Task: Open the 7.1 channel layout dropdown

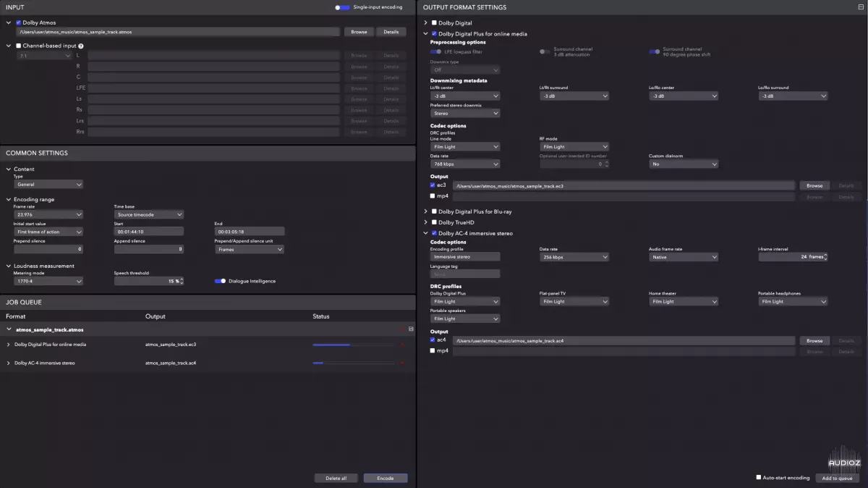Action: (45, 56)
